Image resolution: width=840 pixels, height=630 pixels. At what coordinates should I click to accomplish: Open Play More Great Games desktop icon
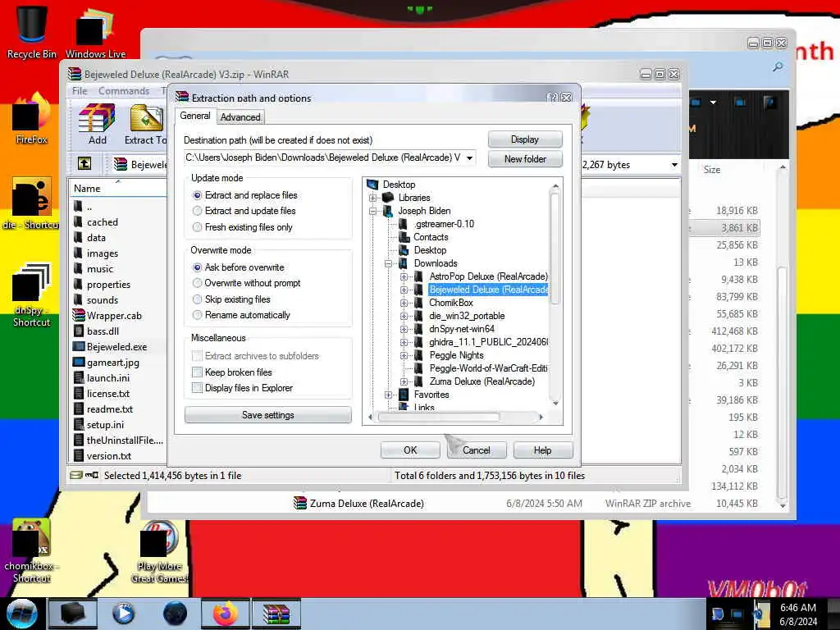coord(159,550)
